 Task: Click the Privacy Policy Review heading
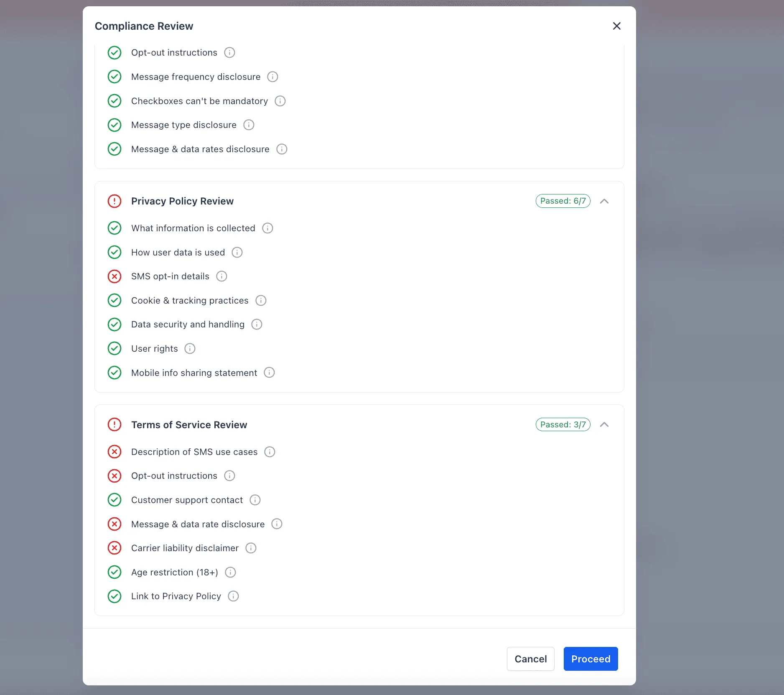click(182, 201)
